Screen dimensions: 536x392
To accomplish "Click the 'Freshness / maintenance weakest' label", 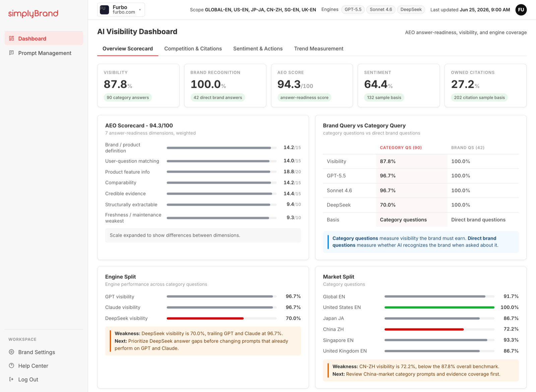I will pos(133,218).
